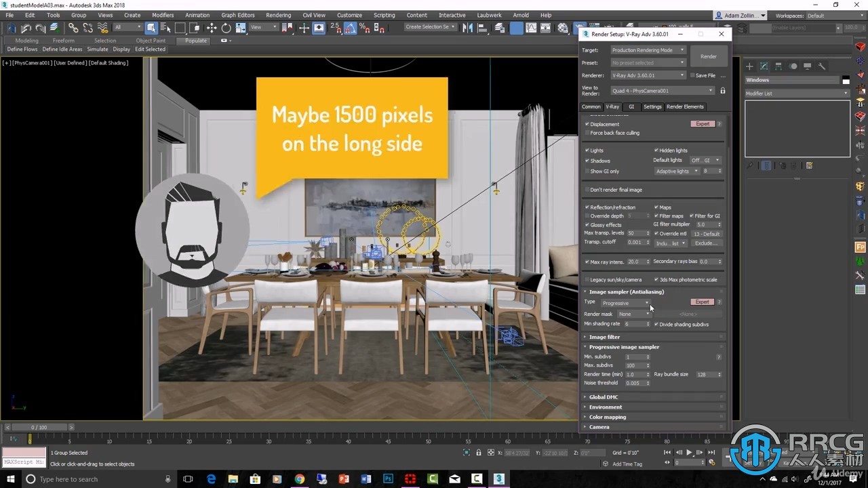868x488 pixels.
Task: Open the Motion panel icon
Action: click(x=793, y=66)
